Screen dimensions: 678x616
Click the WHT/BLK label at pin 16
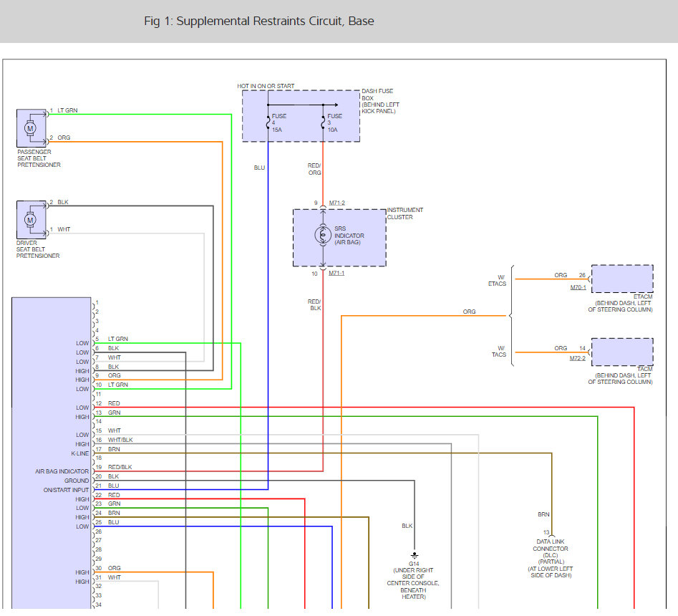pyautogui.click(x=120, y=440)
